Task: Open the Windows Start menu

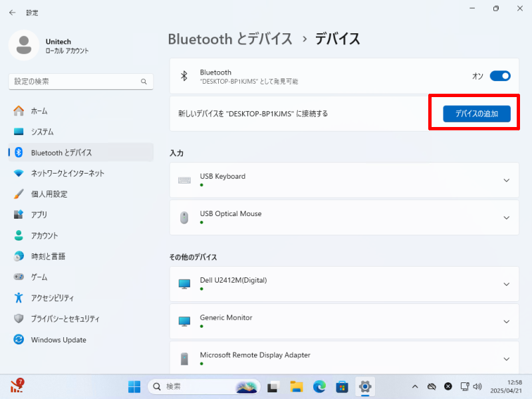Action: click(134, 386)
